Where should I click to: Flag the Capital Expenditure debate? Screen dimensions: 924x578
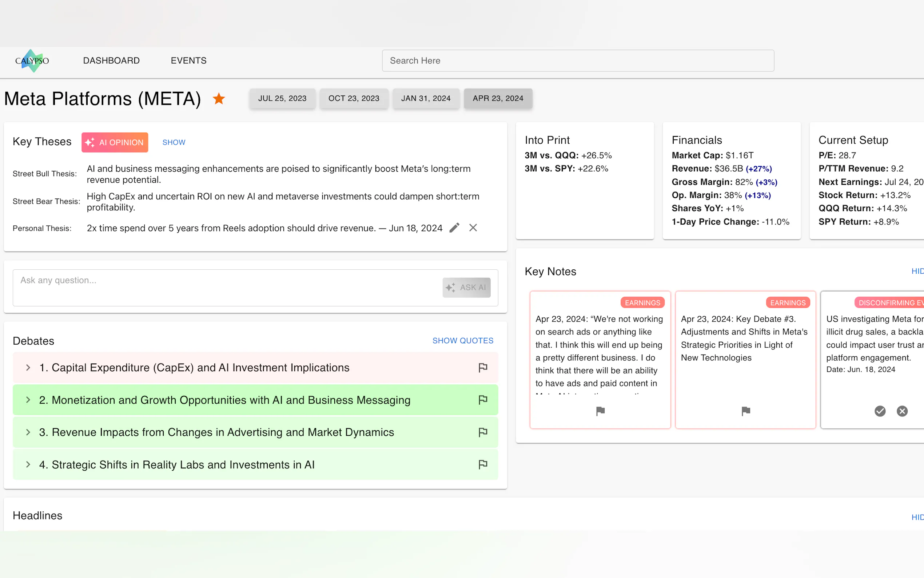pos(482,367)
